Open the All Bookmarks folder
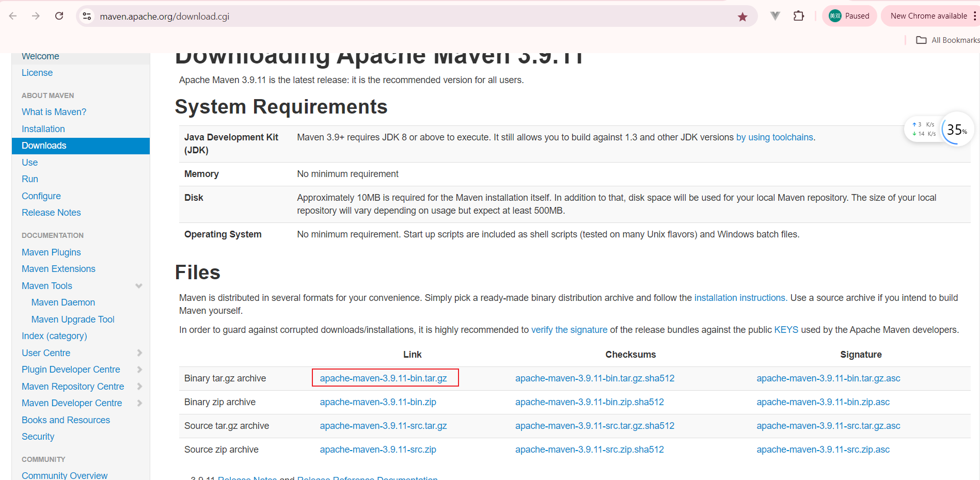Viewport: 980px width, 480px height. click(947, 40)
